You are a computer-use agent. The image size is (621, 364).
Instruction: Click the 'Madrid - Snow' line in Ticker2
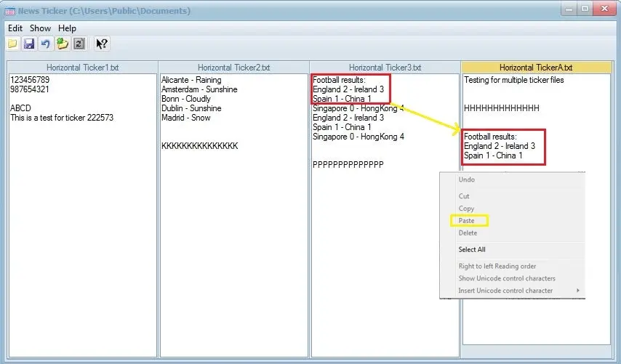[x=185, y=118]
